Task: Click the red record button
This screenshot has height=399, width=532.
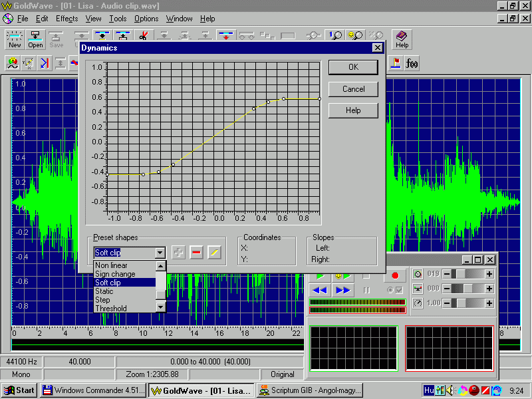Action: (395, 275)
